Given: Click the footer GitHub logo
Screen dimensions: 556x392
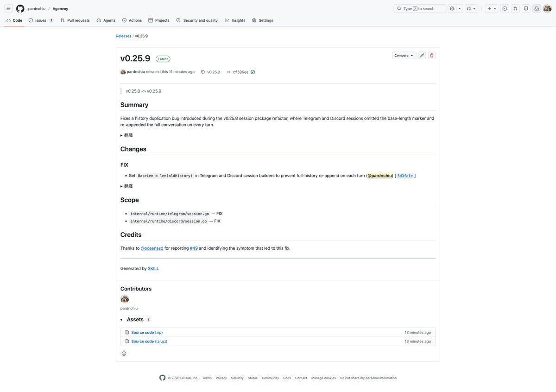Looking at the screenshot, I should [x=162, y=378].
